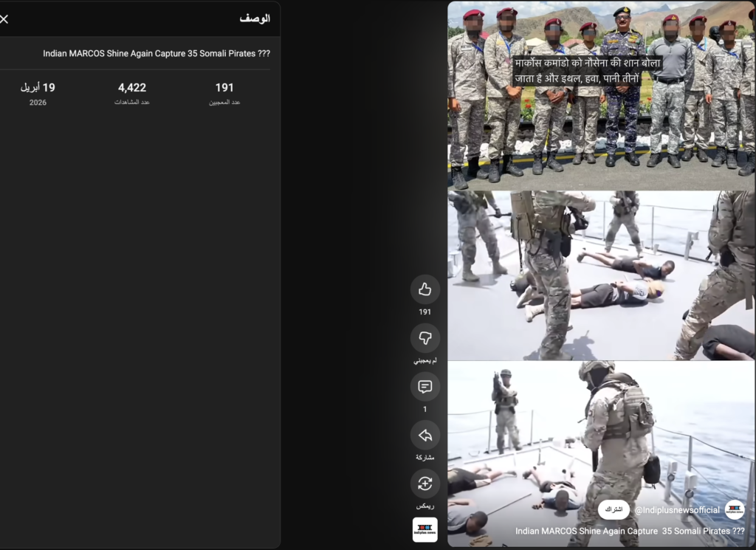Share the Short using the arrow icon
The image size is (756, 550).
(x=425, y=436)
